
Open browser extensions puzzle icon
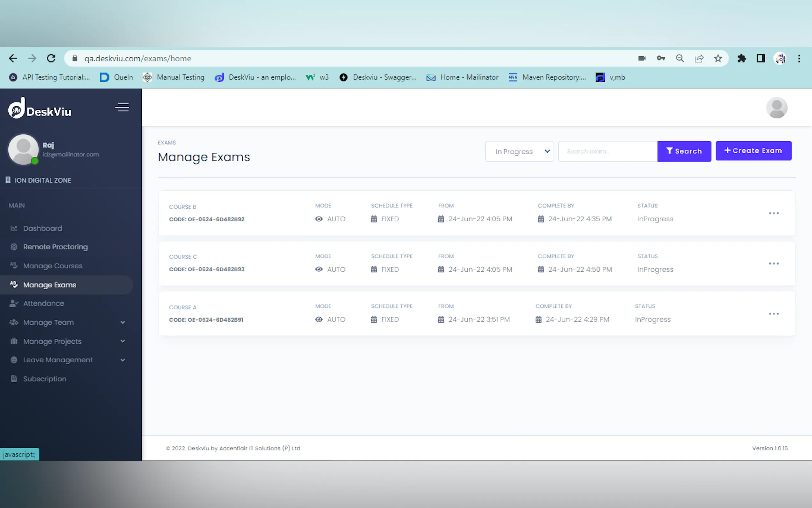click(741, 59)
